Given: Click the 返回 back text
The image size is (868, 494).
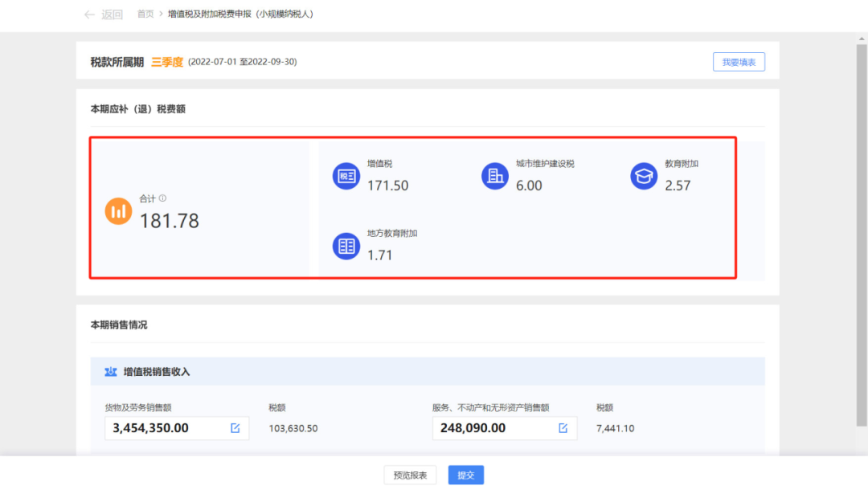Looking at the screenshot, I should pyautogui.click(x=112, y=14).
